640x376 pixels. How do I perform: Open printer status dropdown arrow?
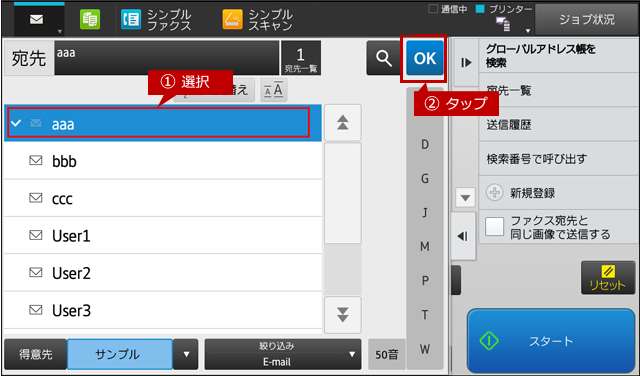(528, 31)
